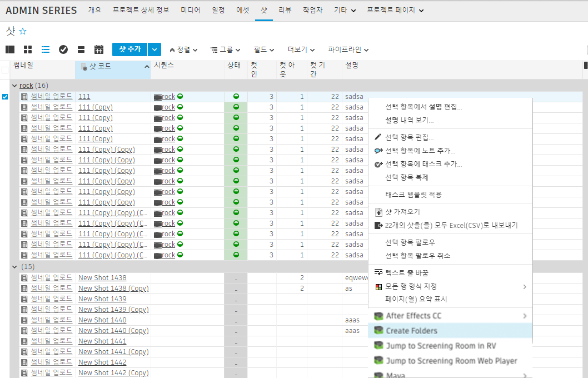588x378 pixels.
Task: Click the film thumbnail icon in the New Shot 1438 row
Action: tap(24, 278)
